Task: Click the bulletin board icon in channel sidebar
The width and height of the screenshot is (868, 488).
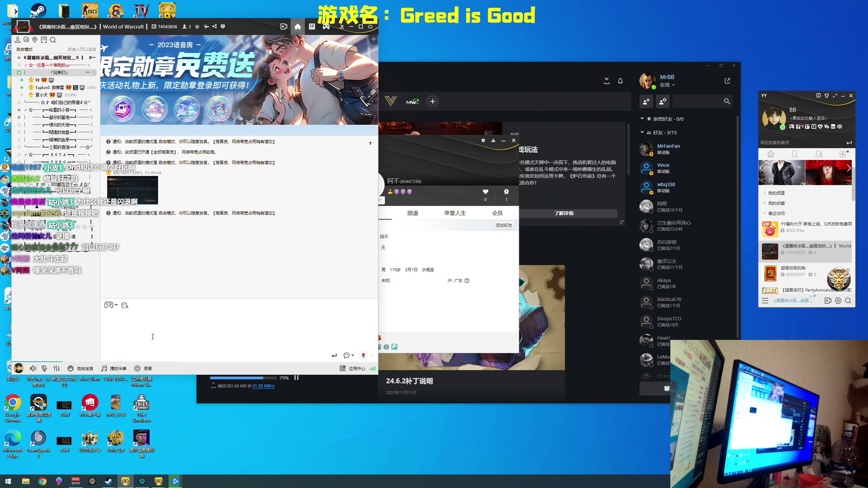Action: 44,40
